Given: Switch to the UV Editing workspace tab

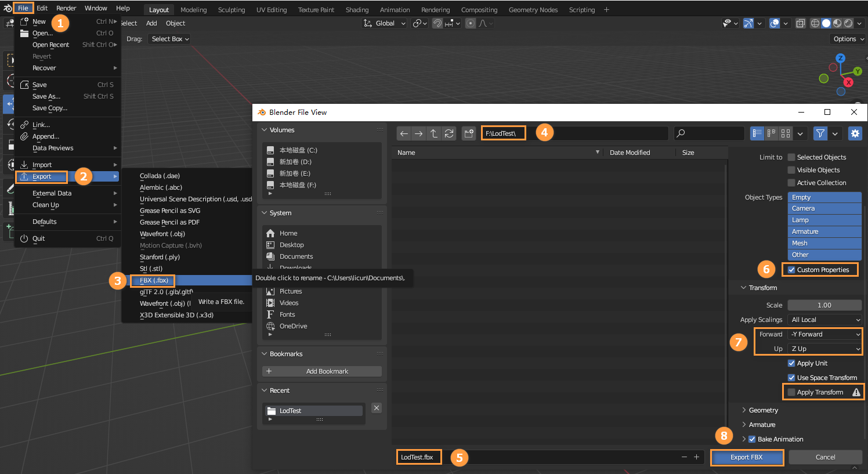Looking at the screenshot, I should point(272,10).
